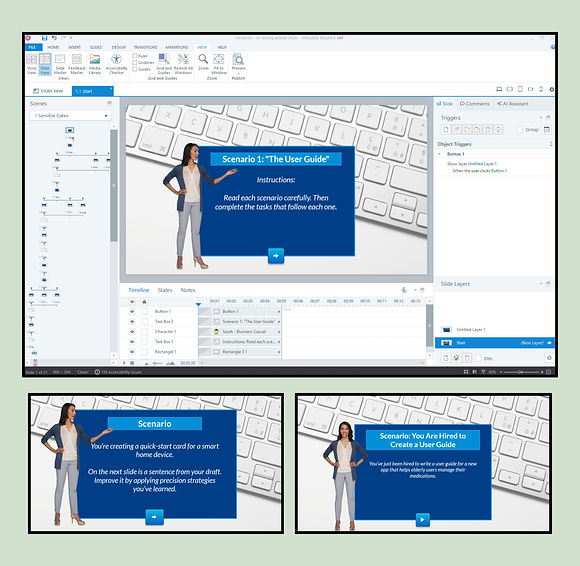The image size is (580, 566).
Task: Click Redock All Windows
Action: point(183,64)
